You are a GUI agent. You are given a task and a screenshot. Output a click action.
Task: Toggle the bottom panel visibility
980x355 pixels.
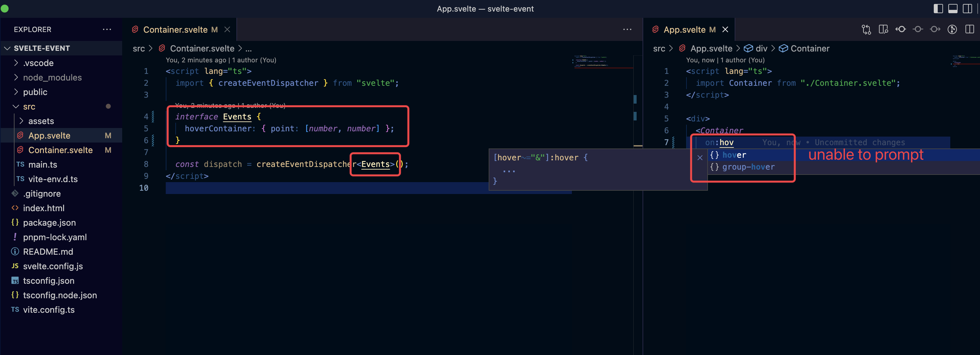point(953,8)
